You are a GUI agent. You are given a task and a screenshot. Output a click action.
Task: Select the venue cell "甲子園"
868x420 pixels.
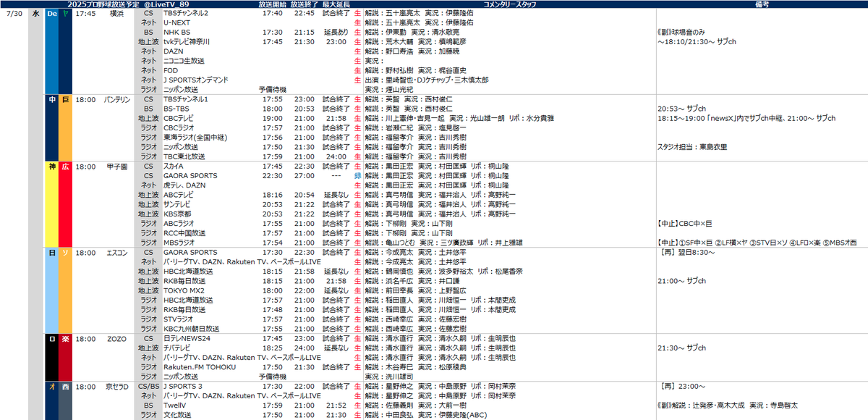(117, 167)
